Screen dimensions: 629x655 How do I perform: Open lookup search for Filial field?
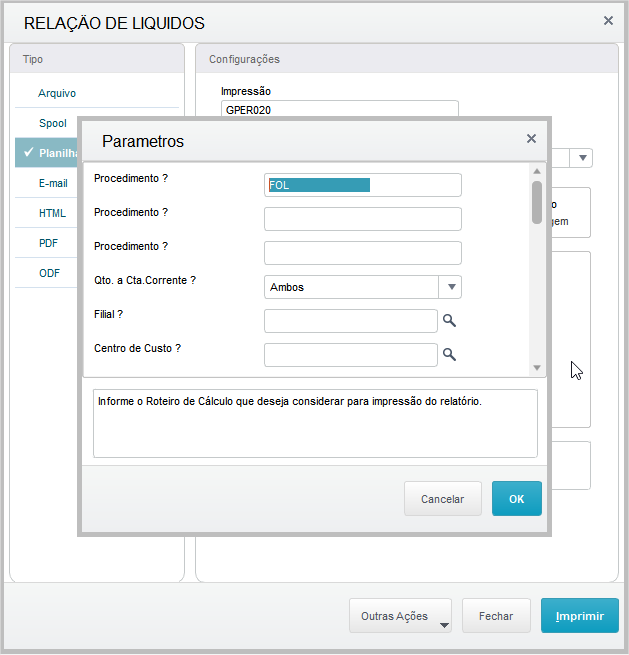(x=449, y=321)
